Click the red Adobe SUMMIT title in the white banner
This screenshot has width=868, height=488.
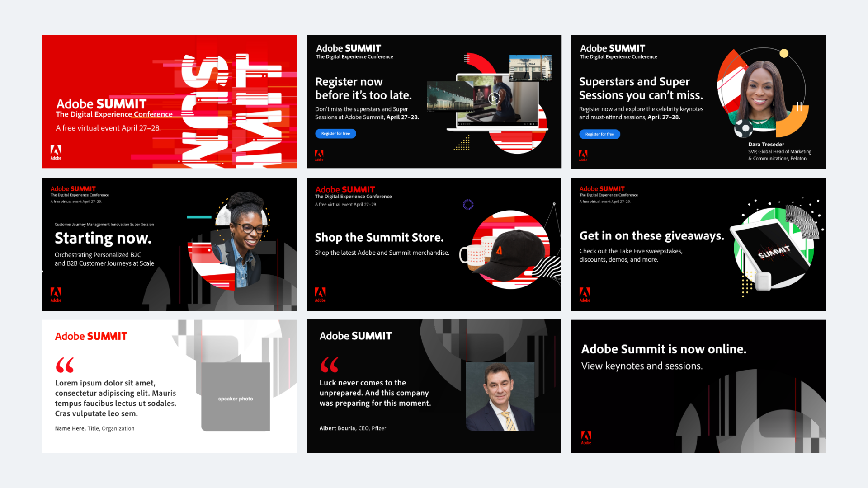[x=91, y=336]
